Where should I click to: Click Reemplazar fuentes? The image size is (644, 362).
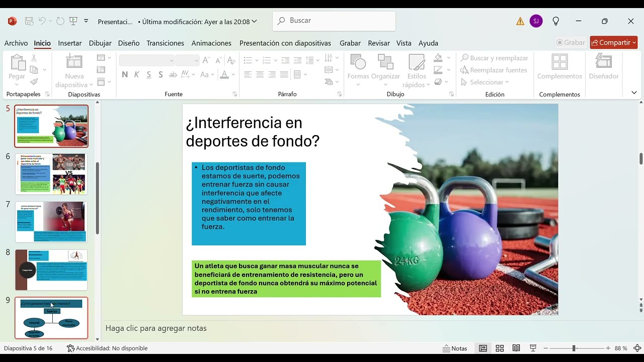[x=494, y=70]
